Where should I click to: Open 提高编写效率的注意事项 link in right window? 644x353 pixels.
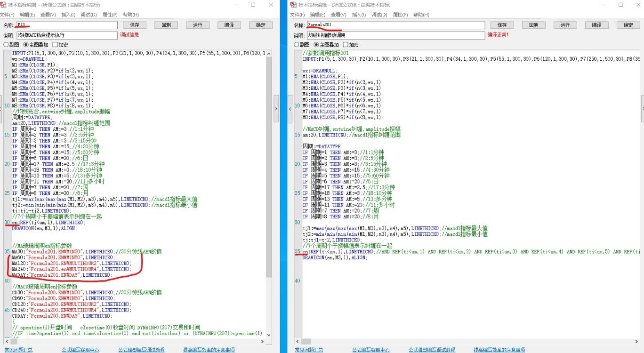coord(499,350)
